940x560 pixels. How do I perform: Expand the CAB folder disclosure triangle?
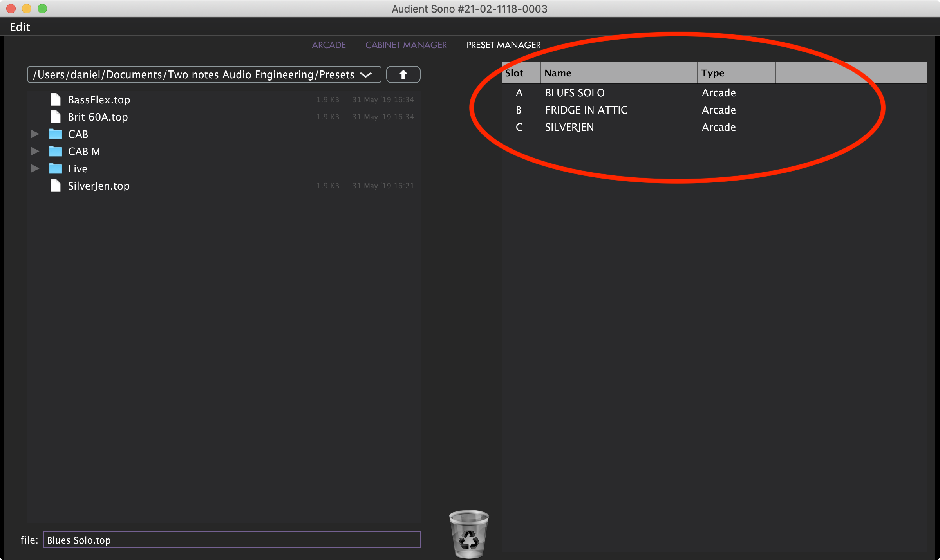[x=35, y=134]
